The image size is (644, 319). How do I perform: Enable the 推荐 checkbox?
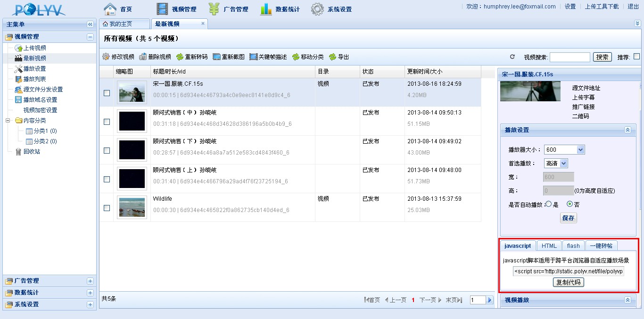(636, 57)
